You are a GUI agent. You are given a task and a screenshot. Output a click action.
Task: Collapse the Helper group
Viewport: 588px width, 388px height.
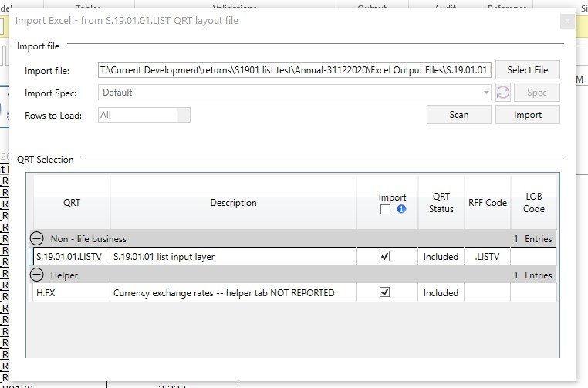click(37, 275)
